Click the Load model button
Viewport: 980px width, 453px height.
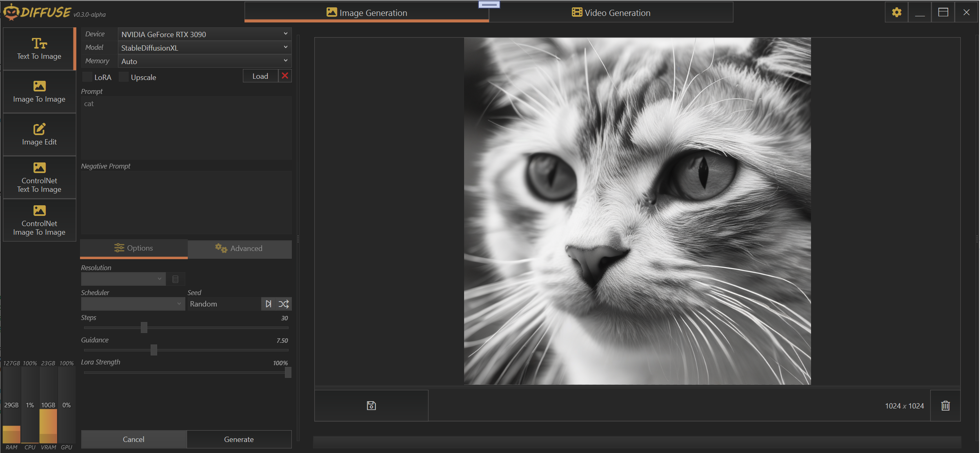click(x=260, y=76)
